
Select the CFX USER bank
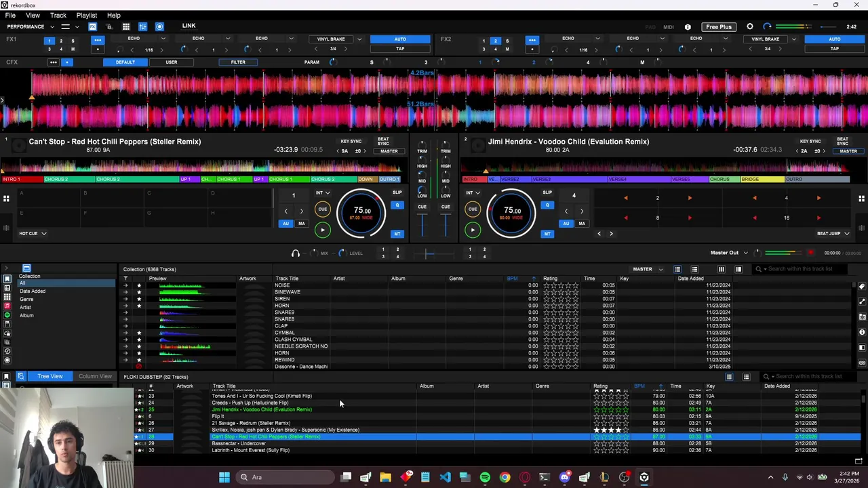point(172,62)
